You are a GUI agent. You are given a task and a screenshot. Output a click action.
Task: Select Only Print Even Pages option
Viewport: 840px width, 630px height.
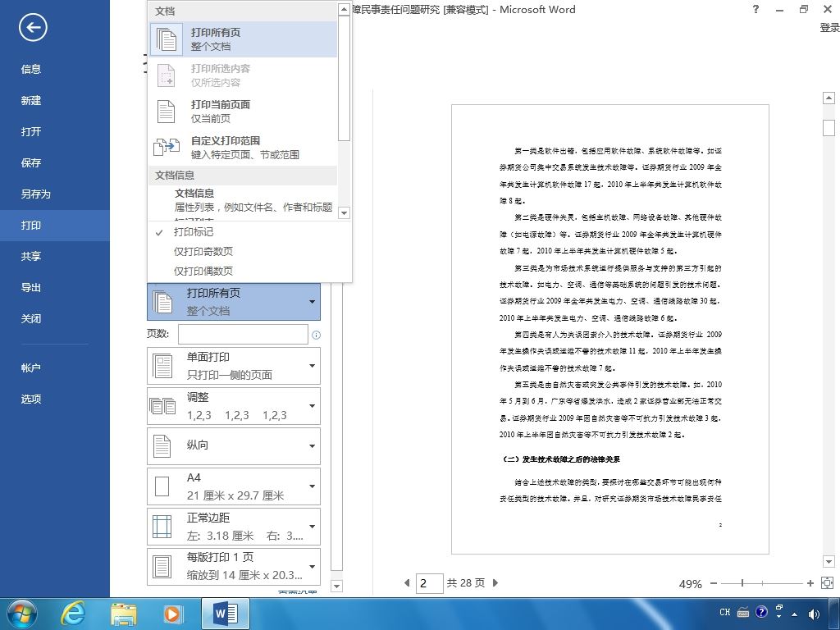tap(203, 271)
